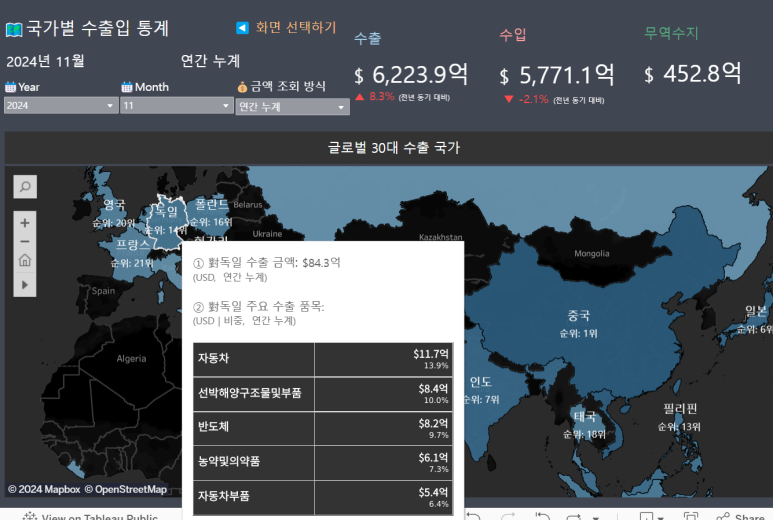Zoom in on the map with plus button
The width and height of the screenshot is (773, 520).
25,223
